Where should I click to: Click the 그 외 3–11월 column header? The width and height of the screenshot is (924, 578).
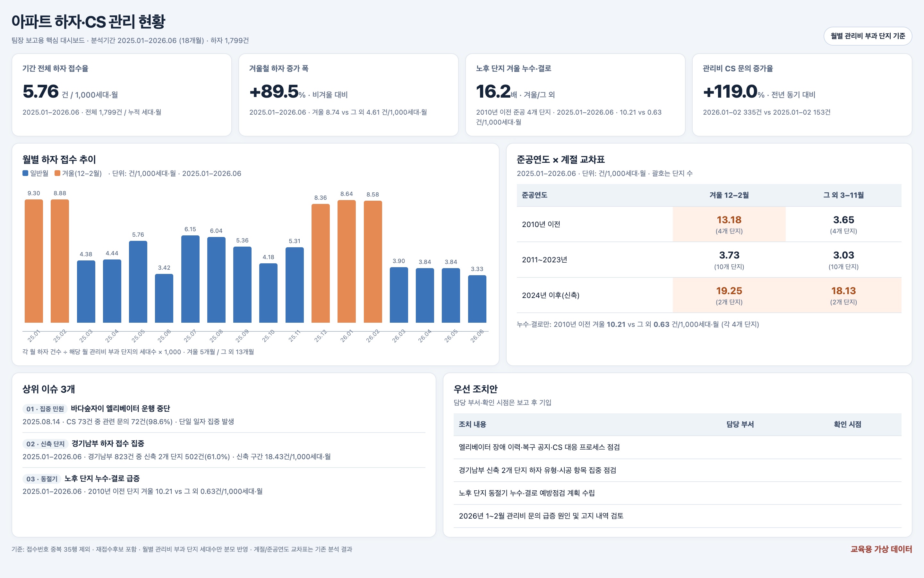pos(843,195)
